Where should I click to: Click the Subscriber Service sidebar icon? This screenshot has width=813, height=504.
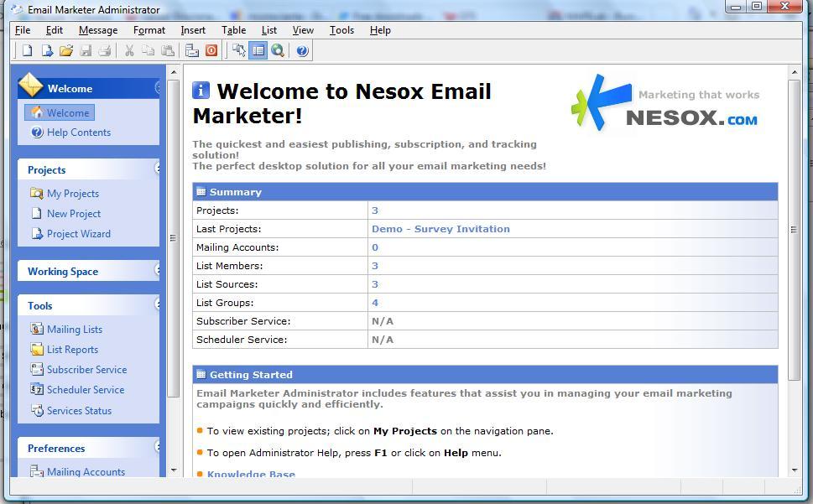(37, 369)
